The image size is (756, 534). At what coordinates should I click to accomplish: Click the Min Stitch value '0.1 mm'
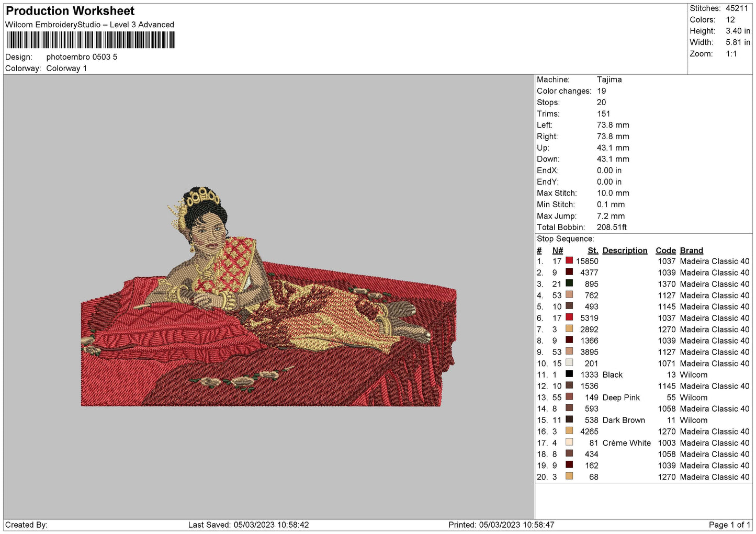click(x=611, y=204)
